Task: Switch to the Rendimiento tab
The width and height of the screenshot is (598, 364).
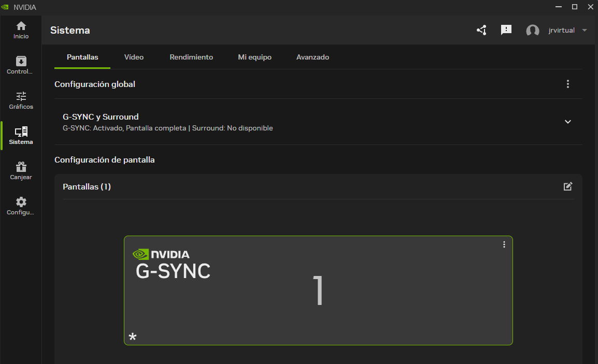Action: (191, 57)
